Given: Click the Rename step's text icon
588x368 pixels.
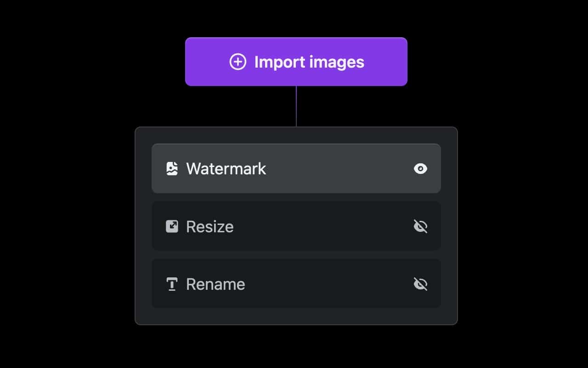Looking at the screenshot, I should [172, 284].
